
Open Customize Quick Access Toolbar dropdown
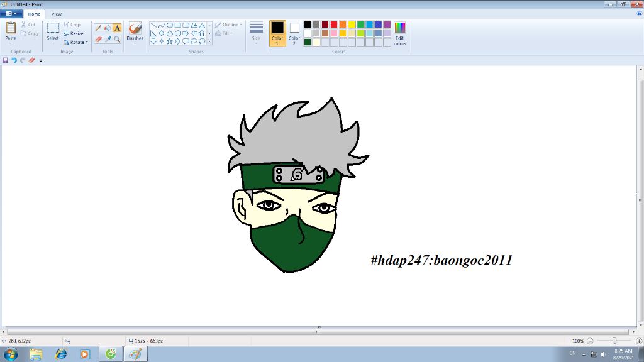coord(41,61)
